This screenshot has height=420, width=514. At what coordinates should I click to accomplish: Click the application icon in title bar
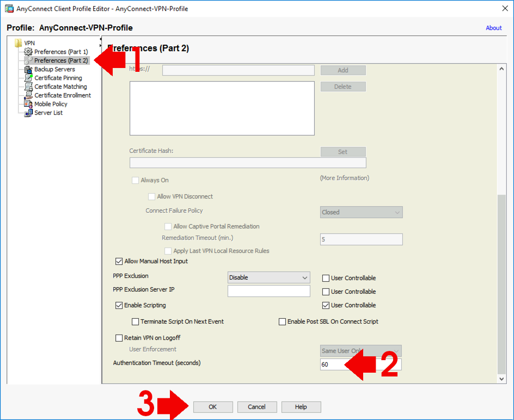coord(9,9)
